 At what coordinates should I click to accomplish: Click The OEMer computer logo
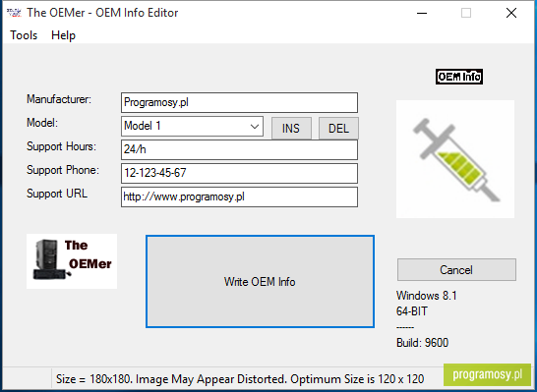[72, 261]
